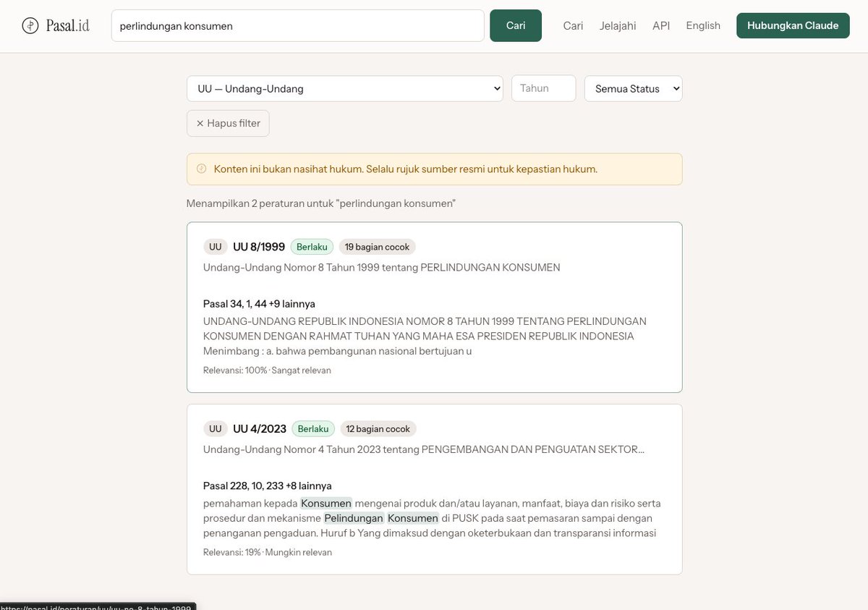
Task: Click Relevansi: 100% Sangat relevan text
Action: tap(267, 370)
